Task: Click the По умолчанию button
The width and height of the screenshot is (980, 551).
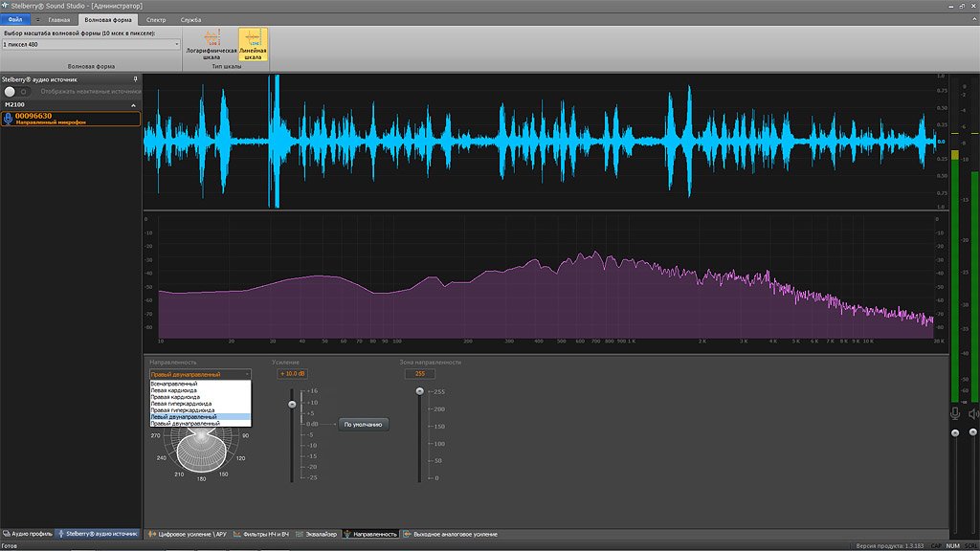Action: click(363, 422)
